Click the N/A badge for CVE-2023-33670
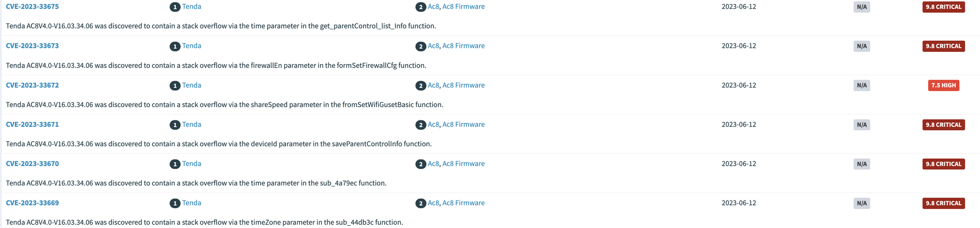The width and height of the screenshot is (980, 228). pyautogui.click(x=861, y=164)
